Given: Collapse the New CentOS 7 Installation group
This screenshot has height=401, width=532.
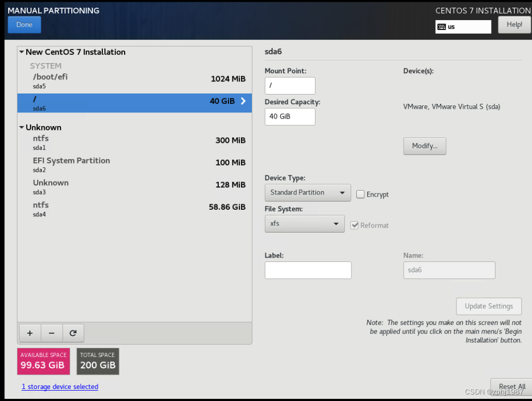Looking at the screenshot, I should (x=22, y=52).
